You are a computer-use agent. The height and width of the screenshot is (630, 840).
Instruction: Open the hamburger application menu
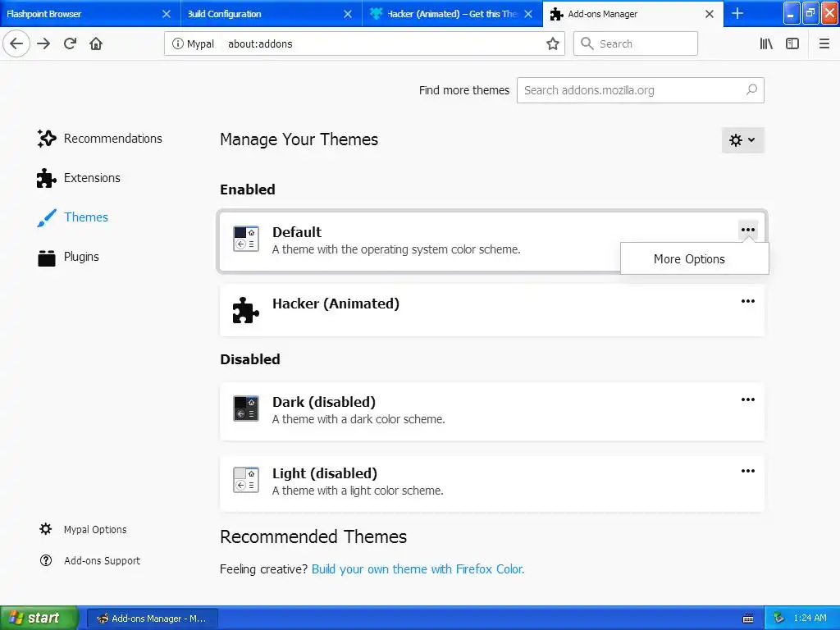pos(824,43)
